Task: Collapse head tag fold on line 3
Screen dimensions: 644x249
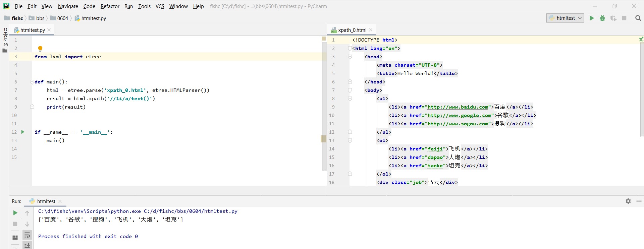Action: 350,57
